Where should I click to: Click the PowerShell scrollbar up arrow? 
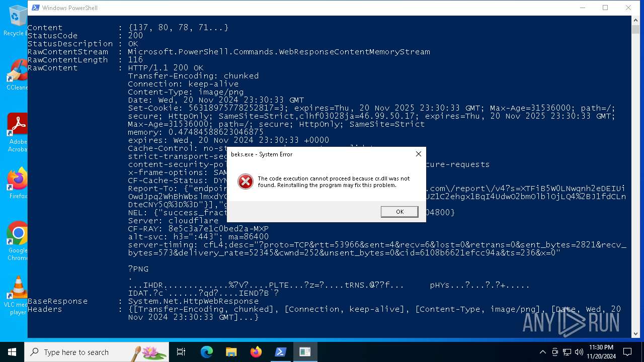[x=635, y=20]
